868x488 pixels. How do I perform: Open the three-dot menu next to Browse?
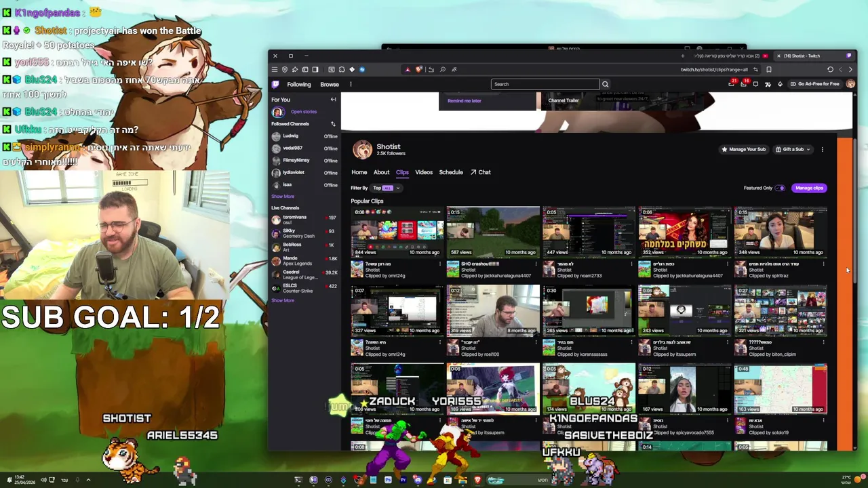(351, 85)
